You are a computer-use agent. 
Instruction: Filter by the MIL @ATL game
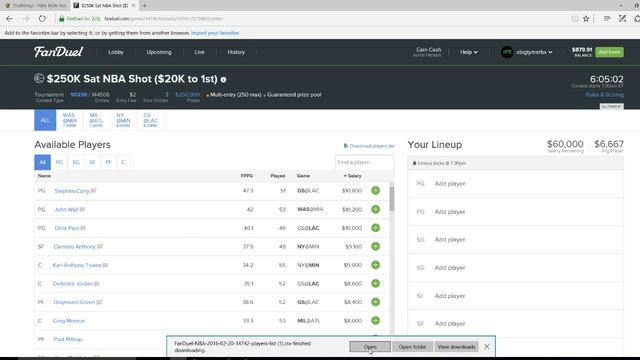(96, 120)
